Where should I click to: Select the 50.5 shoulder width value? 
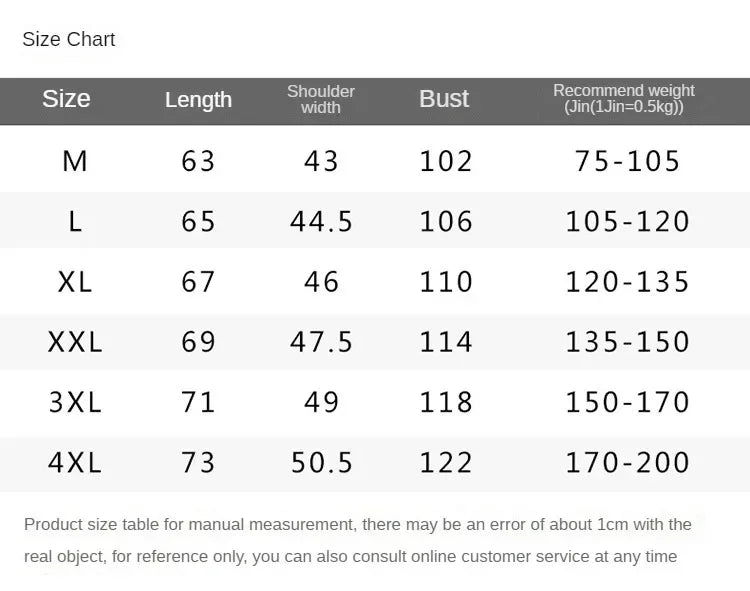click(x=321, y=463)
